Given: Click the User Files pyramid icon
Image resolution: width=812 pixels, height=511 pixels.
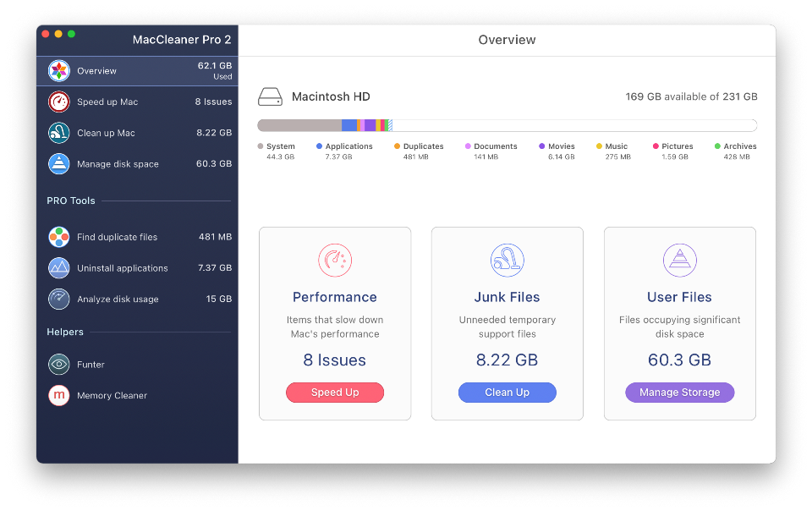Looking at the screenshot, I should [679, 260].
